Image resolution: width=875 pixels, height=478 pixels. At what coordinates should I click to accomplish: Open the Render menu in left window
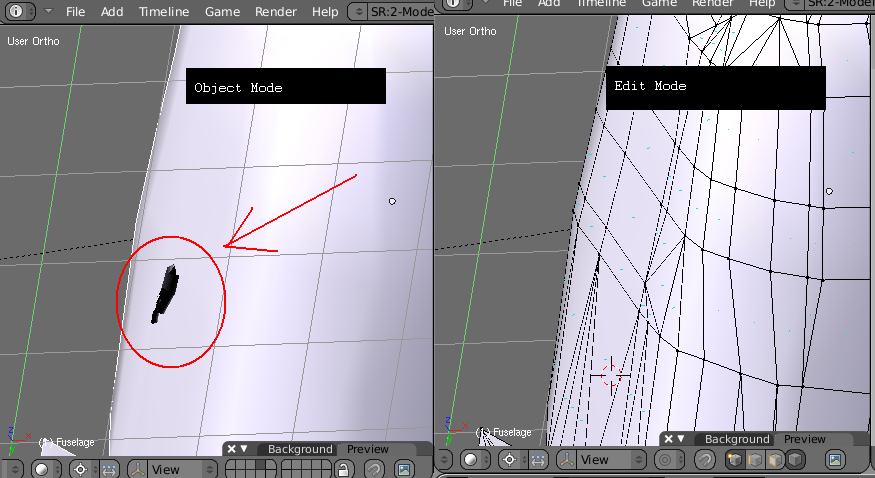276,12
